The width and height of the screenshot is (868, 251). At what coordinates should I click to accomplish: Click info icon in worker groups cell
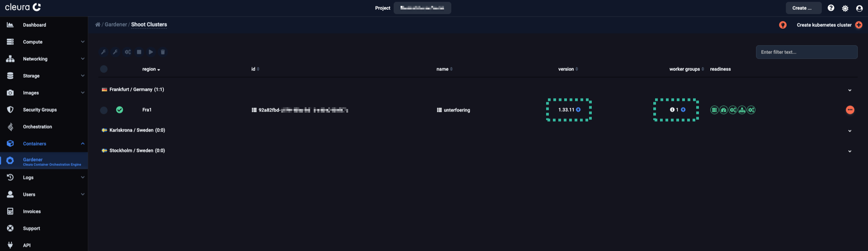[672, 109]
